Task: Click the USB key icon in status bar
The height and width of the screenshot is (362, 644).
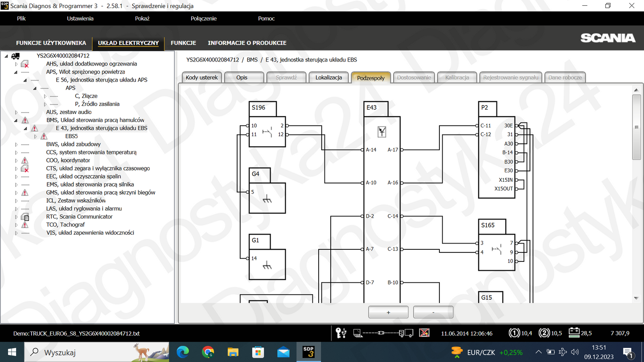Action: [341, 333]
